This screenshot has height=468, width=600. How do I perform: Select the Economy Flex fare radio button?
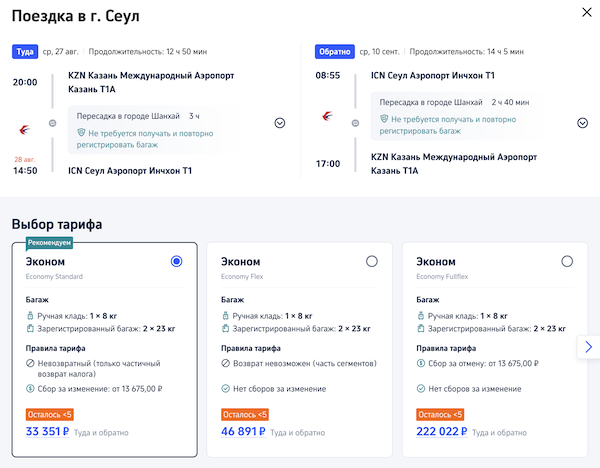(x=372, y=261)
